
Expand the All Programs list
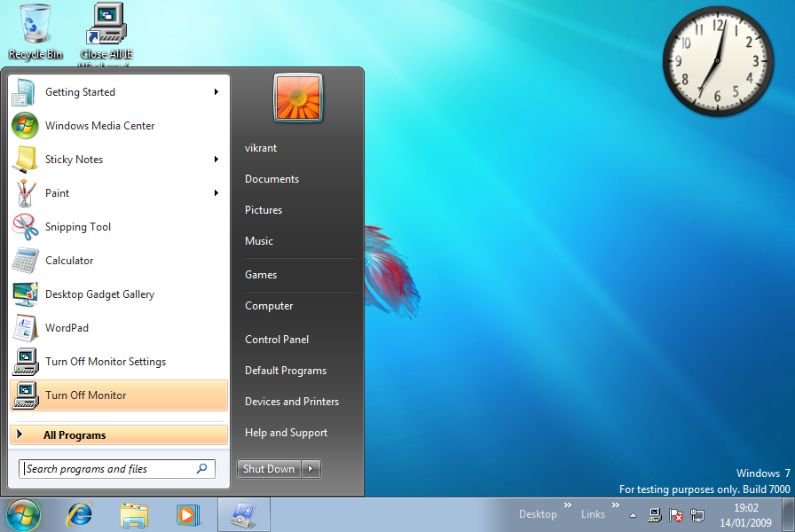point(119,434)
